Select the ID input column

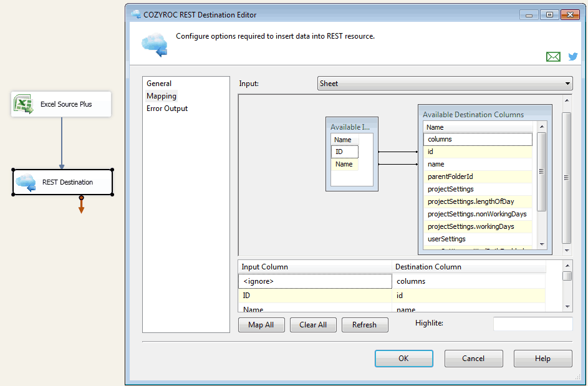[x=345, y=152]
